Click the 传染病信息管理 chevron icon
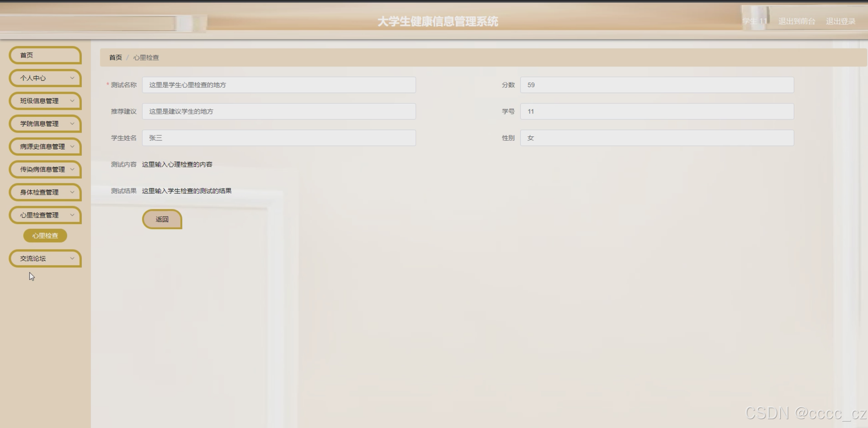868x428 pixels. point(72,169)
